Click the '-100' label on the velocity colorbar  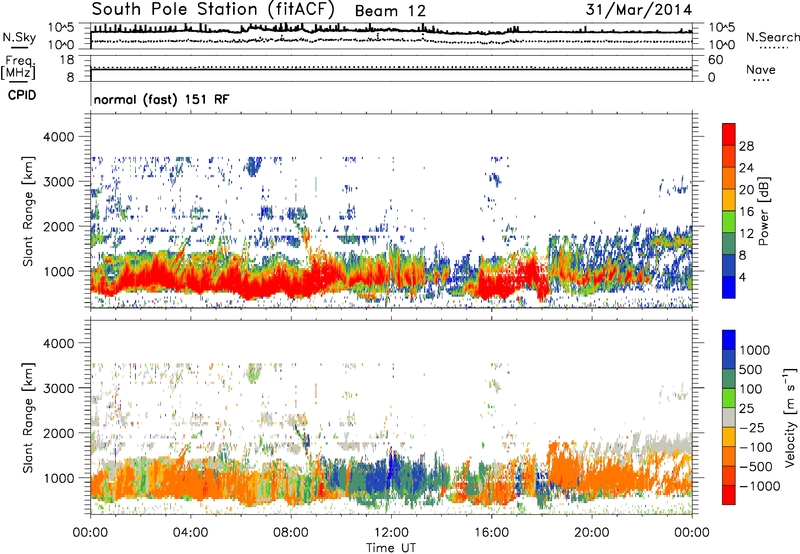point(756,447)
